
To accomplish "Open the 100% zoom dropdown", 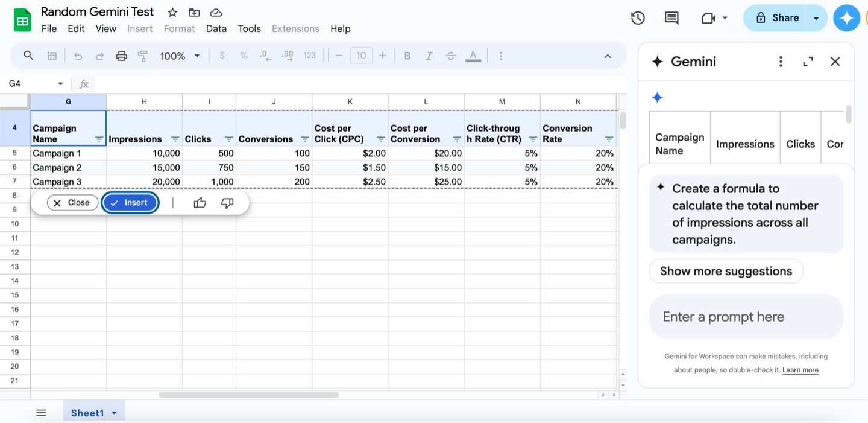I will 180,56.
